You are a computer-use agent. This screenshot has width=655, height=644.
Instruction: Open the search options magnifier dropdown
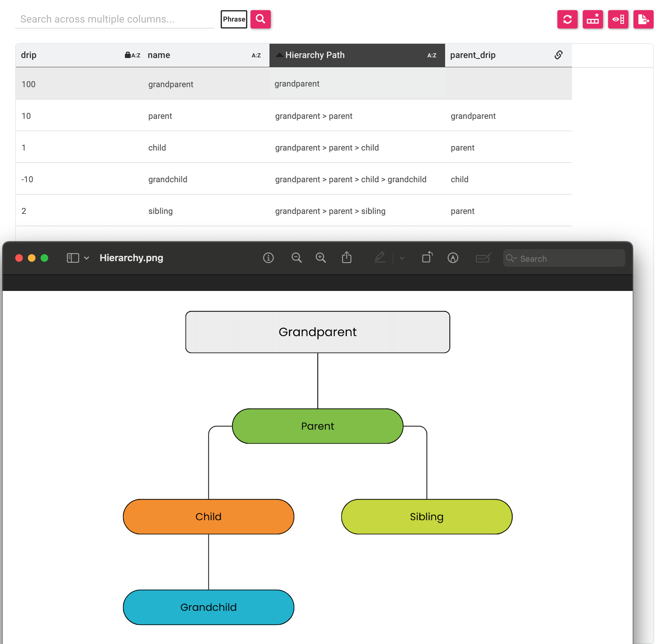click(511, 258)
